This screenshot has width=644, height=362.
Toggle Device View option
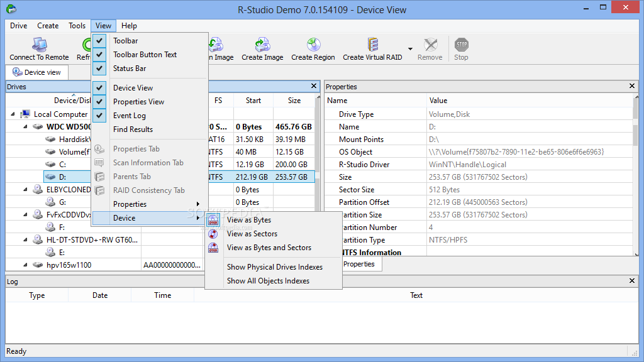99,88
